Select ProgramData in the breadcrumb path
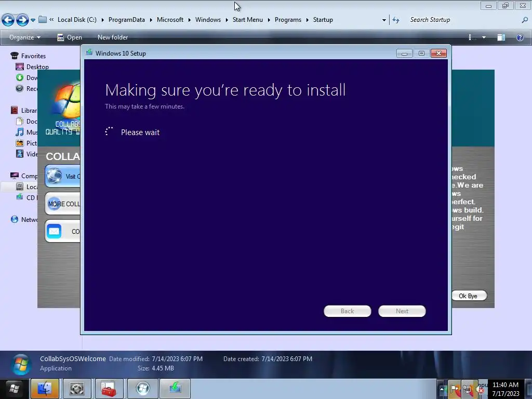 [x=127, y=20]
